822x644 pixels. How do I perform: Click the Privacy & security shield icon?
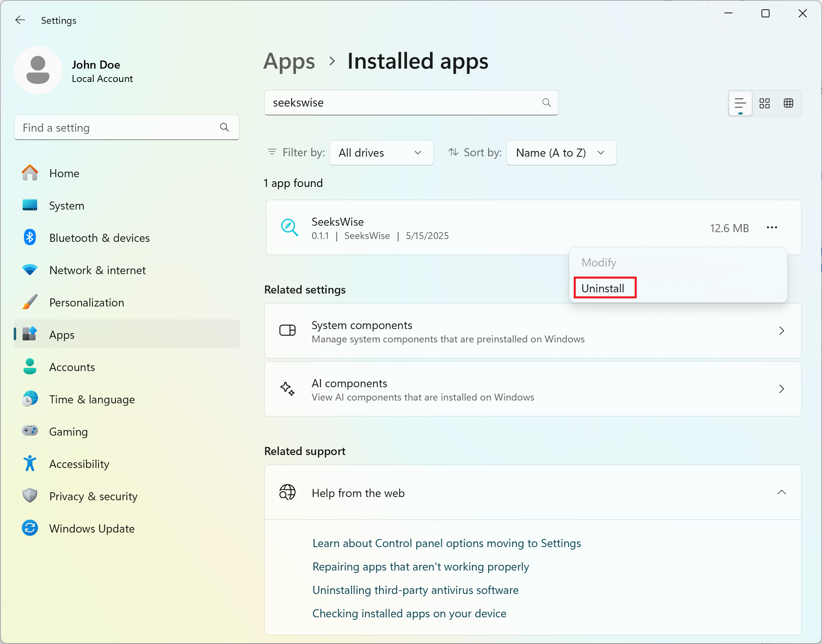[x=30, y=495]
